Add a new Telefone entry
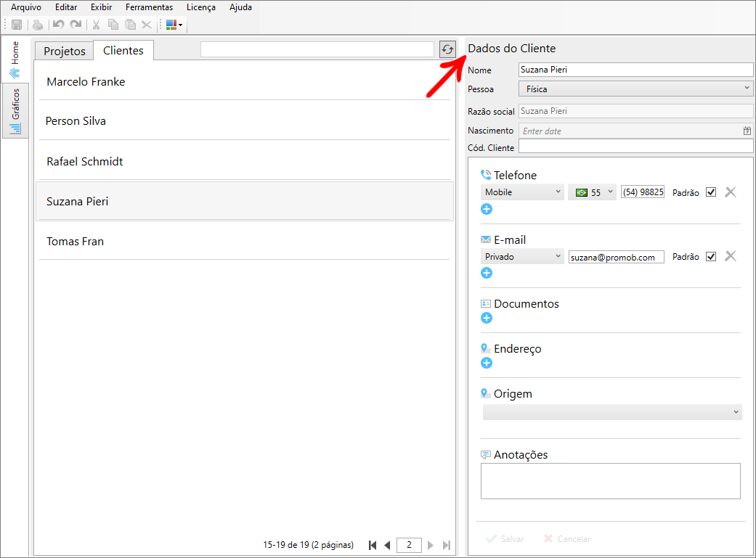The height and width of the screenshot is (558, 756). coord(487,209)
